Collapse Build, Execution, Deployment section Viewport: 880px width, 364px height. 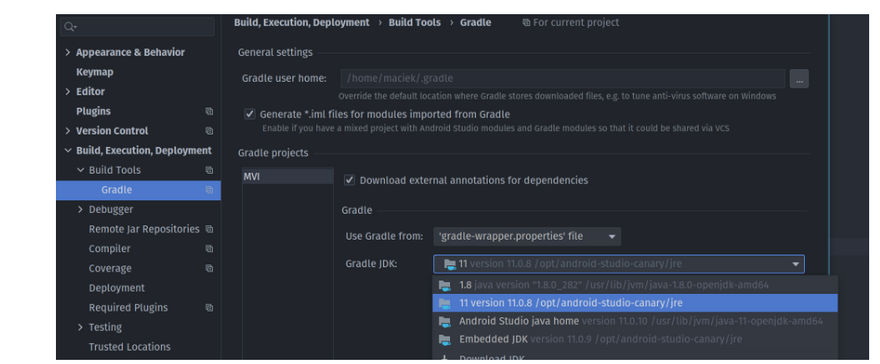click(68, 150)
